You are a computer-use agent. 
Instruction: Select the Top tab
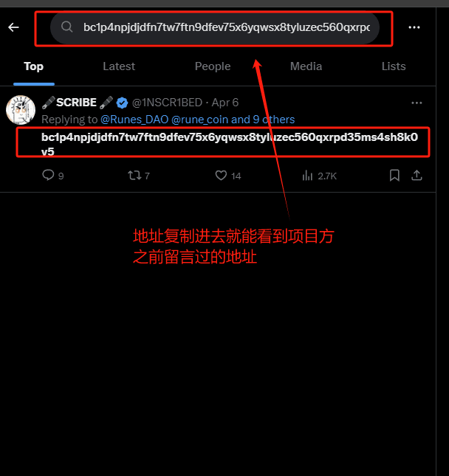click(x=34, y=66)
